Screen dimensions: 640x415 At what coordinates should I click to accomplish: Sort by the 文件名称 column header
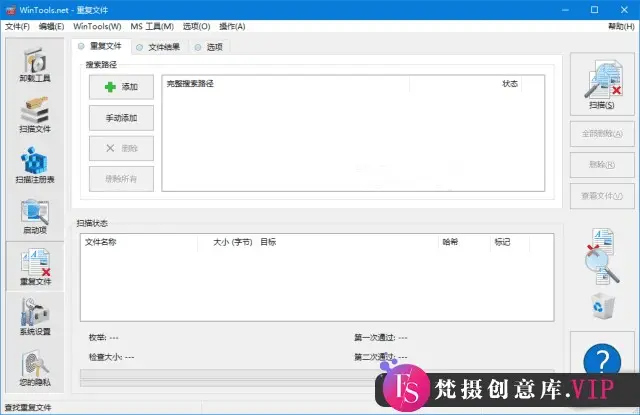click(x=139, y=242)
